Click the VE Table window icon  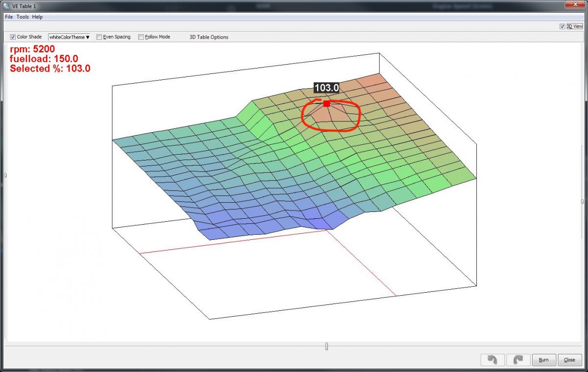coord(6,6)
